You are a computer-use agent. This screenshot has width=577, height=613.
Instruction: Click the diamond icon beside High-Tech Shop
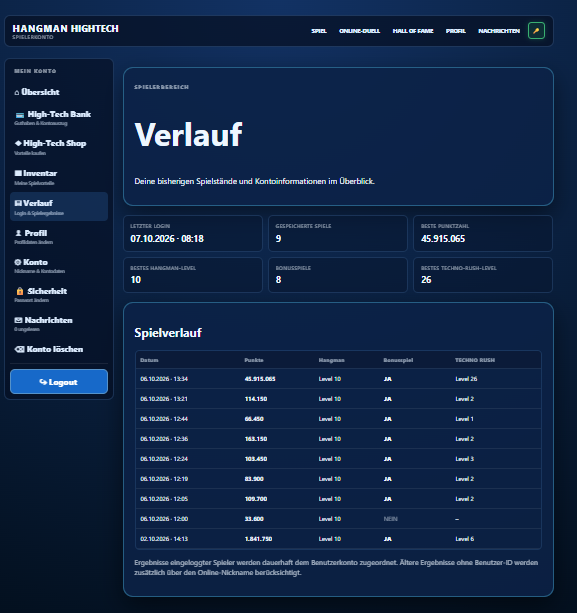pyautogui.click(x=18, y=143)
